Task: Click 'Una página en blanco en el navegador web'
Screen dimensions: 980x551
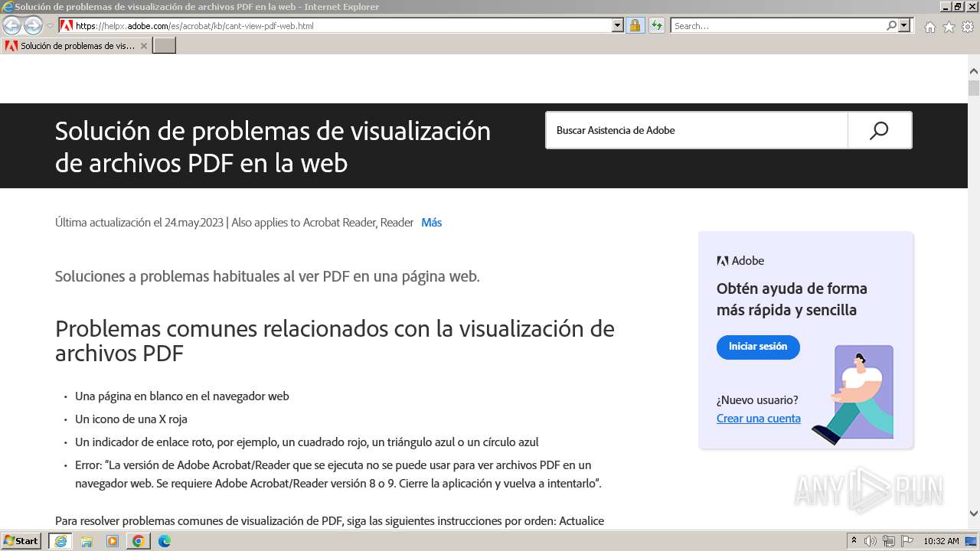Action: [x=182, y=396]
